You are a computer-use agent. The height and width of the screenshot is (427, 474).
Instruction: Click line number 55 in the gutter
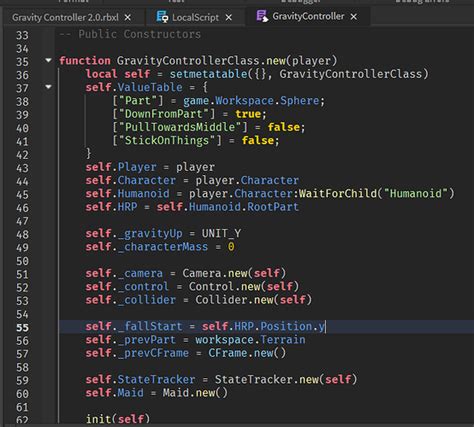pos(22,328)
